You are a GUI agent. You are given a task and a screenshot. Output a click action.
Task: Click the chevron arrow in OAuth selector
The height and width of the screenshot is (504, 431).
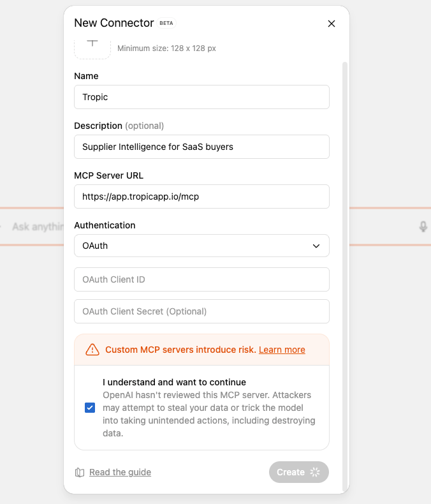click(x=316, y=246)
